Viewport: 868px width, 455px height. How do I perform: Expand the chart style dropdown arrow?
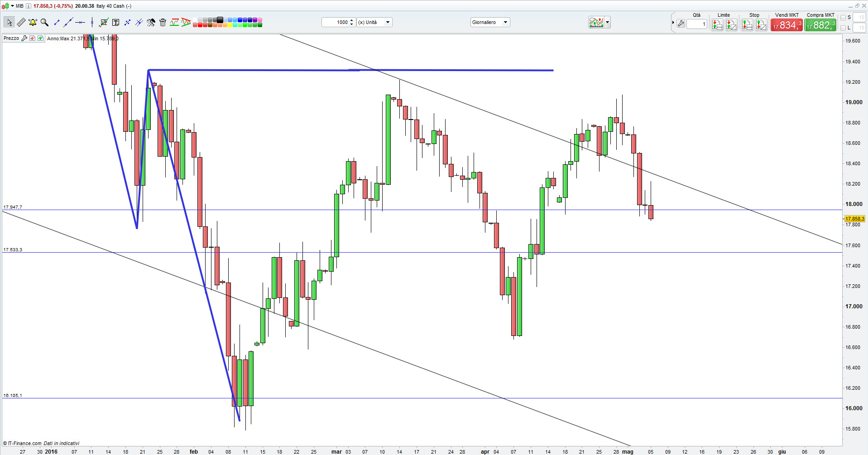coord(607,22)
